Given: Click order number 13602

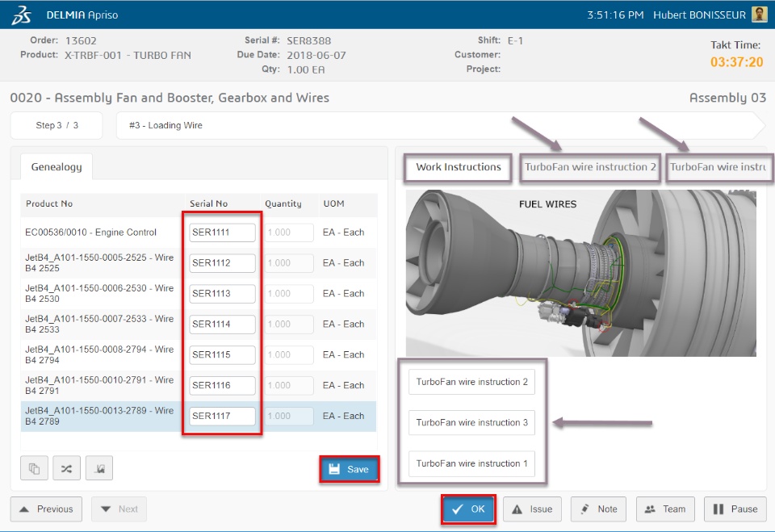Looking at the screenshot, I should pos(81,41).
